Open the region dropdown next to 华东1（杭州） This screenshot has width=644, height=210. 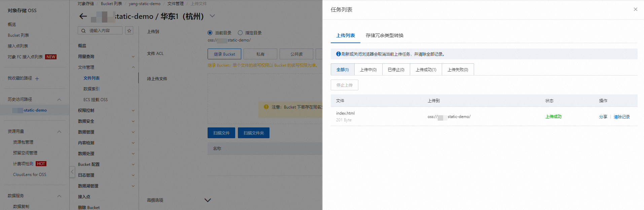[x=212, y=16]
